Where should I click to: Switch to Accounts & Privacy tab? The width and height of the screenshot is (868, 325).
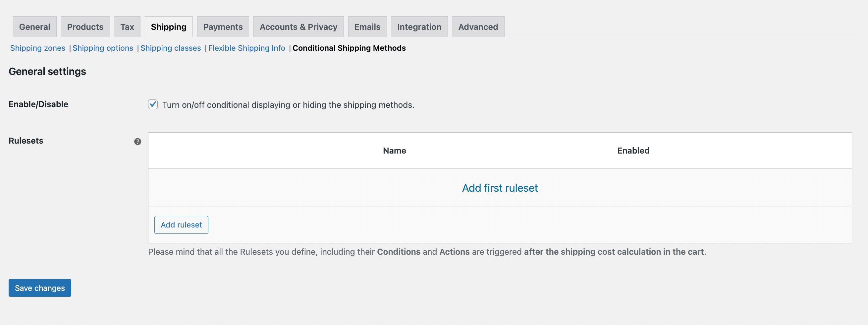point(298,27)
